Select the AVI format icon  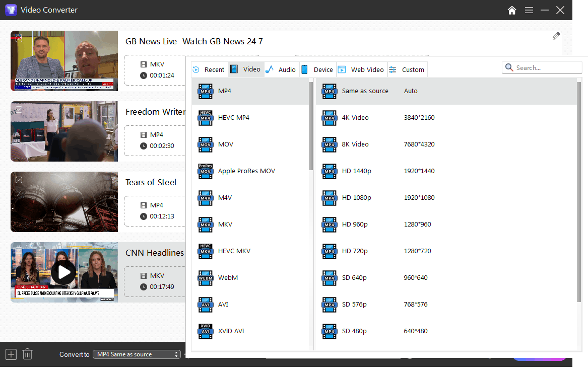click(205, 305)
